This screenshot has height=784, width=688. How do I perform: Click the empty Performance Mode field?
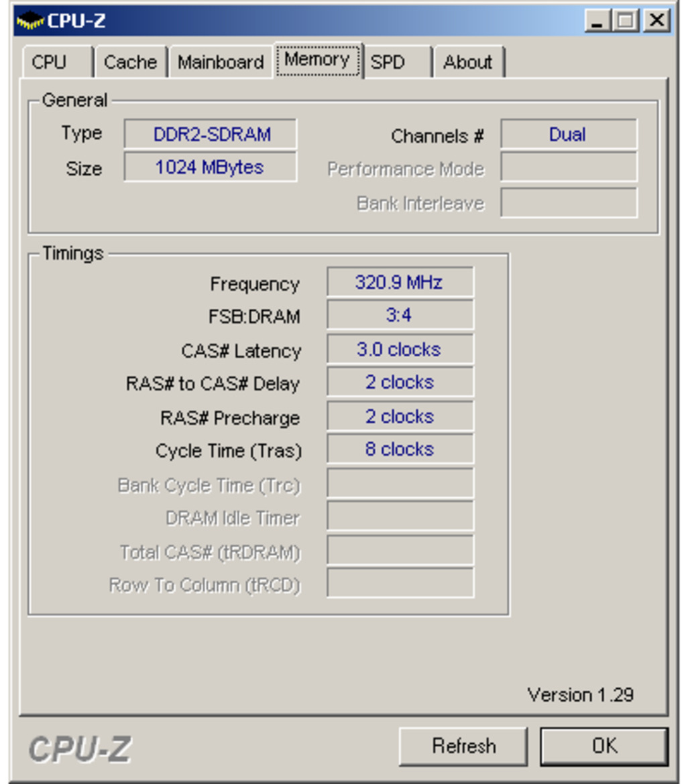569,167
